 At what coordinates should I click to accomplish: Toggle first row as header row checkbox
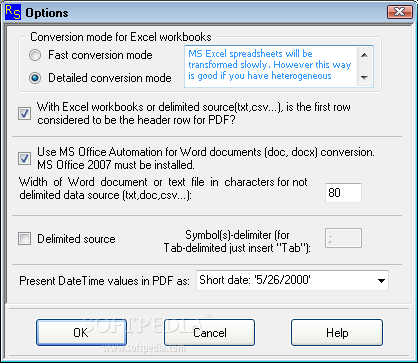[24, 114]
